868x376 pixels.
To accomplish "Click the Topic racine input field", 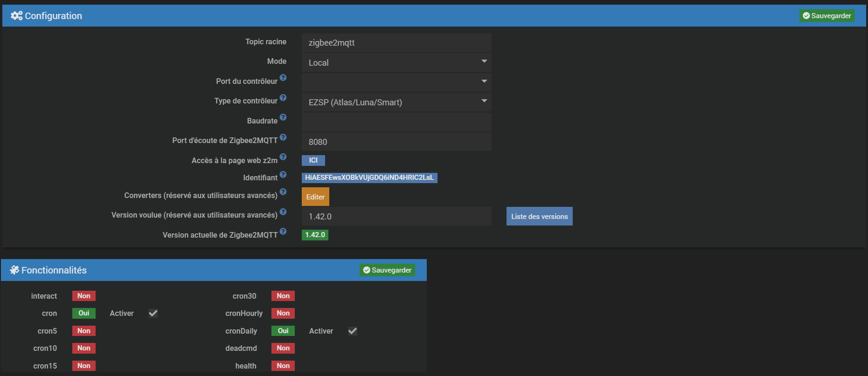I will [396, 43].
